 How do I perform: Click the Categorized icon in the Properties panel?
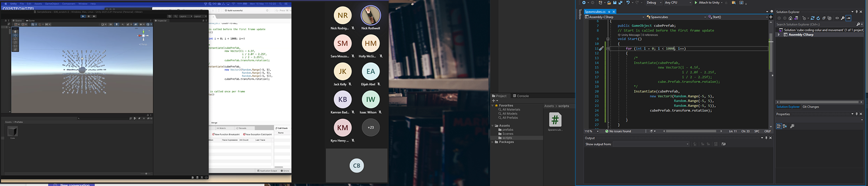click(x=778, y=126)
